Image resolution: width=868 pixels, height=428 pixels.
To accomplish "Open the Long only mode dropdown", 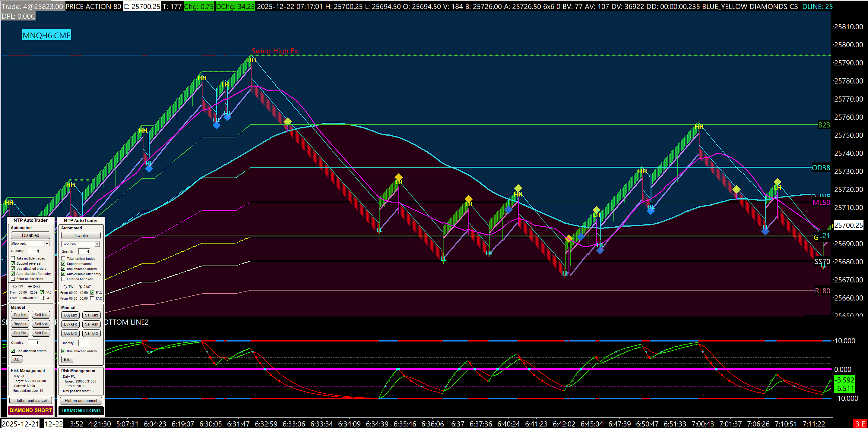I will click(97, 244).
